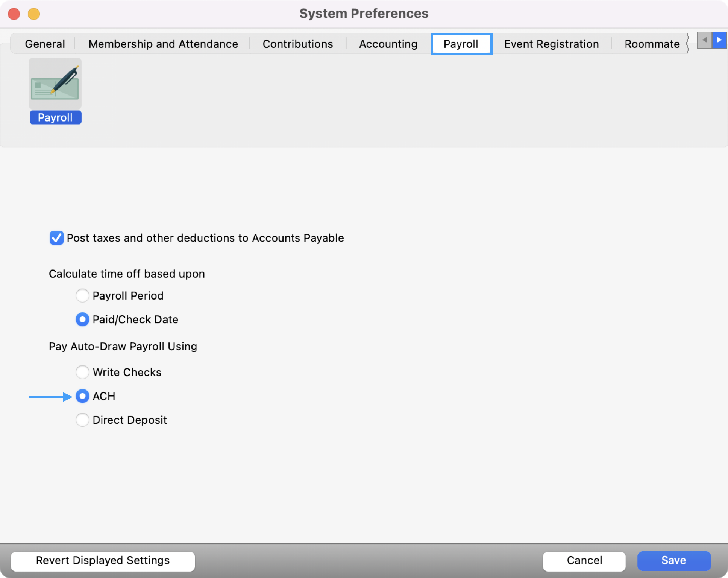Image resolution: width=728 pixels, height=578 pixels.
Task: Select the Payroll Period radio button
Action: click(82, 295)
